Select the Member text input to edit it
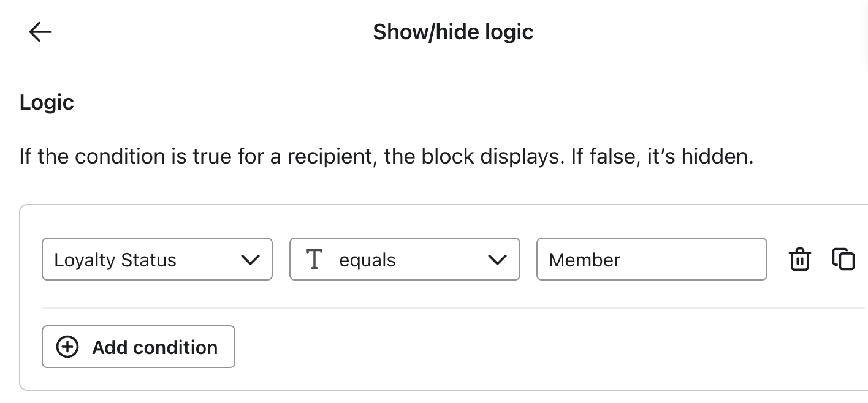This screenshot has height=403, width=868. [x=652, y=259]
